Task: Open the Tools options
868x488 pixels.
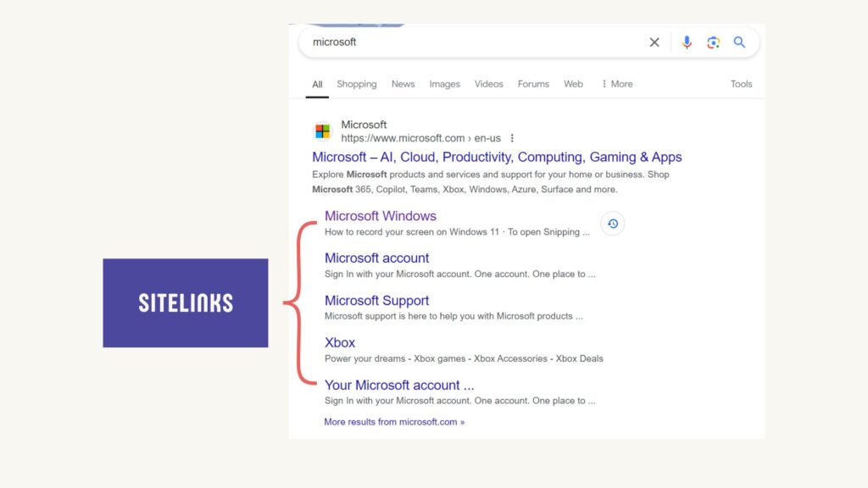Action: click(741, 84)
